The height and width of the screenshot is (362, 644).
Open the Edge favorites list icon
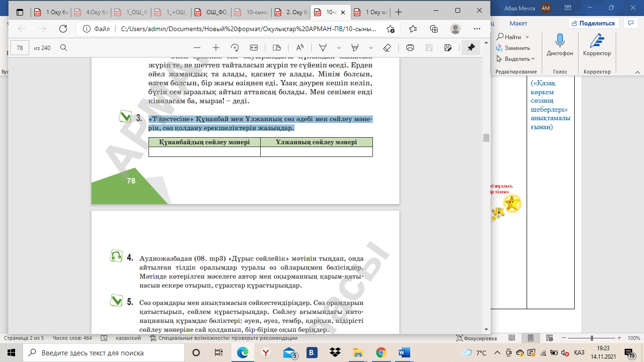pos(413,29)
